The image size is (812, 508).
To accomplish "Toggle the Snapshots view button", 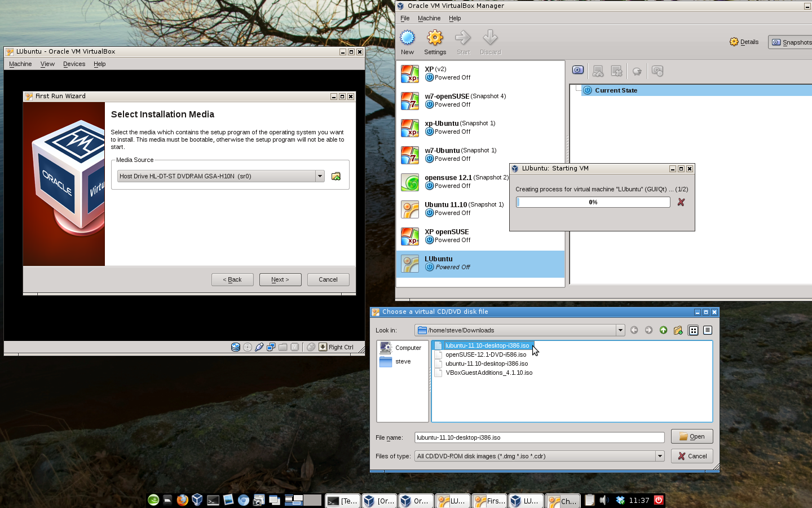I will click(x=791, y=42).
